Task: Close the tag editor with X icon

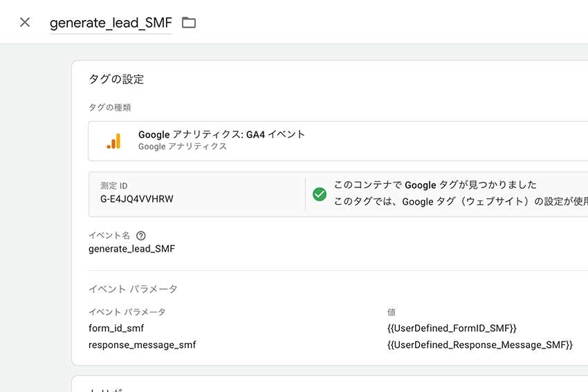Action: point(25,22)
